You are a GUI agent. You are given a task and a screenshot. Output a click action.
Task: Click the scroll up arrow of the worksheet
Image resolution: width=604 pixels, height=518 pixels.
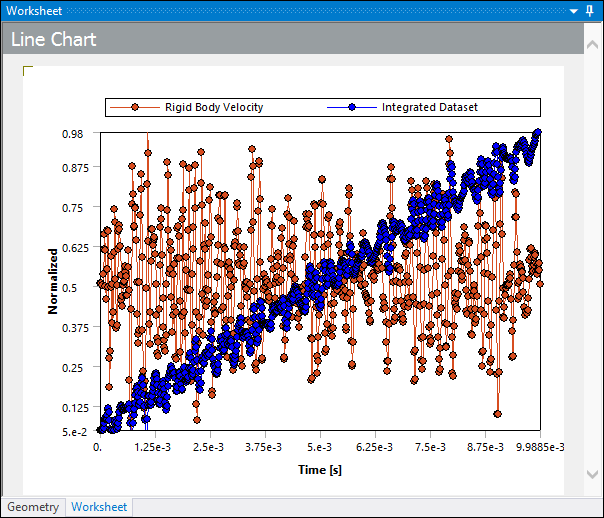[x=592, y=45]
